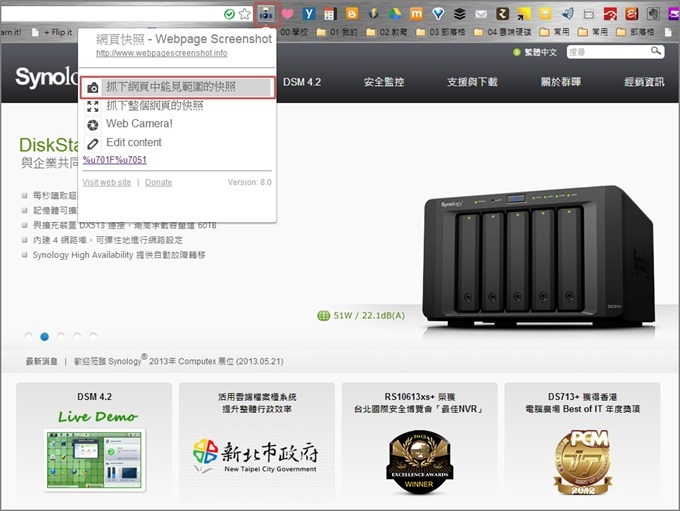The image size is (680, 511).
Task: Open the DSM 4.2 navigation tab
Action: (x=302, y=82)
